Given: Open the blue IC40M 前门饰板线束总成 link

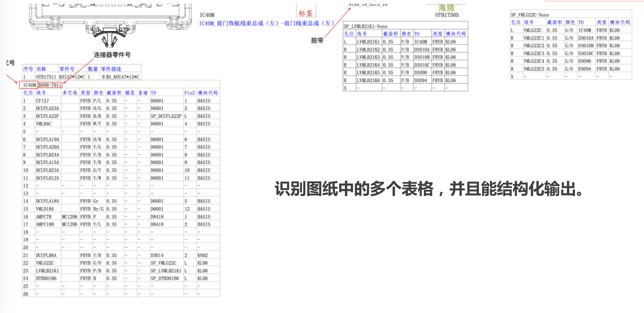Looking at the screenshot, I should [266, 23].
